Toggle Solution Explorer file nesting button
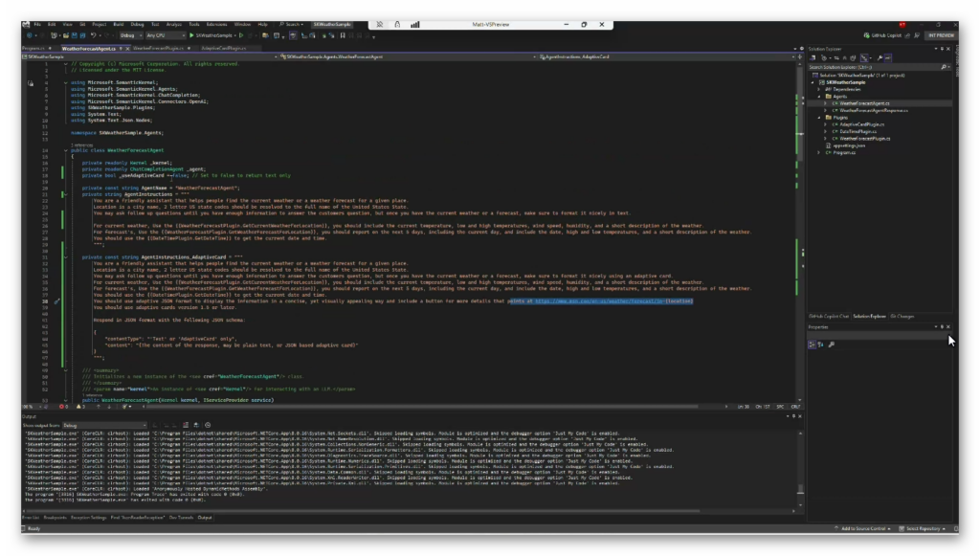980x556 pixels. pos(864,57)
